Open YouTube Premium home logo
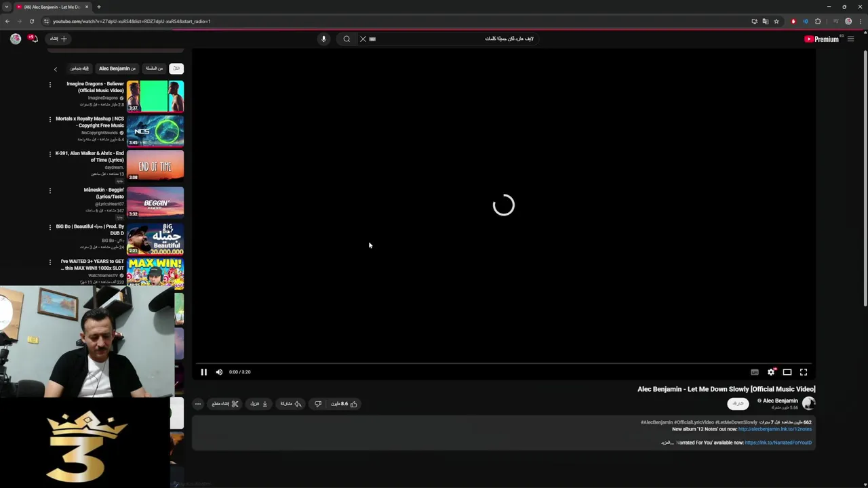This screenshot has height=488, width=868. [x=822, y=39]
